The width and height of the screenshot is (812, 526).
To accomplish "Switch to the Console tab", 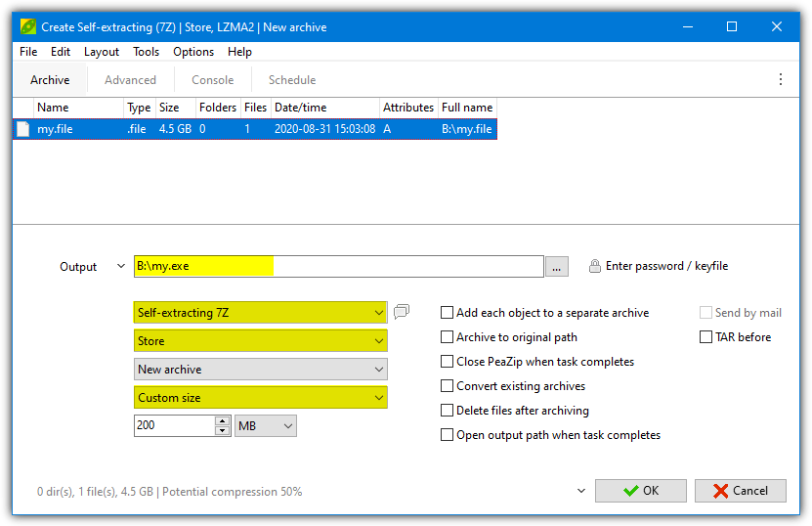I will click(x=213, y=80).
